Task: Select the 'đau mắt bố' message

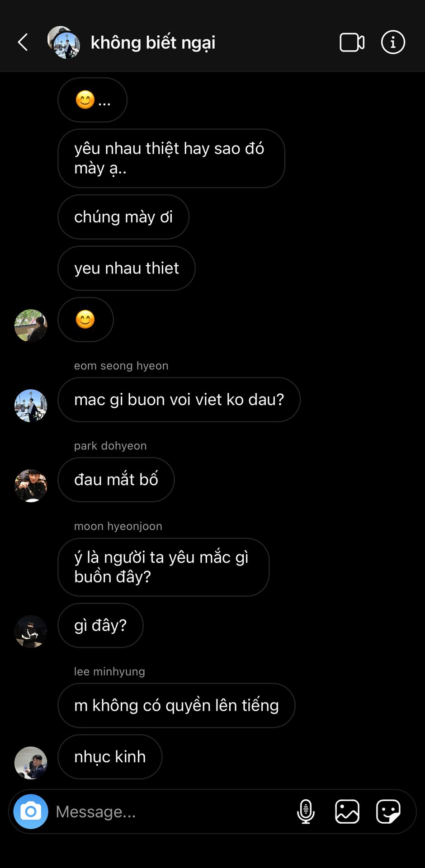Action: (116, 480)
